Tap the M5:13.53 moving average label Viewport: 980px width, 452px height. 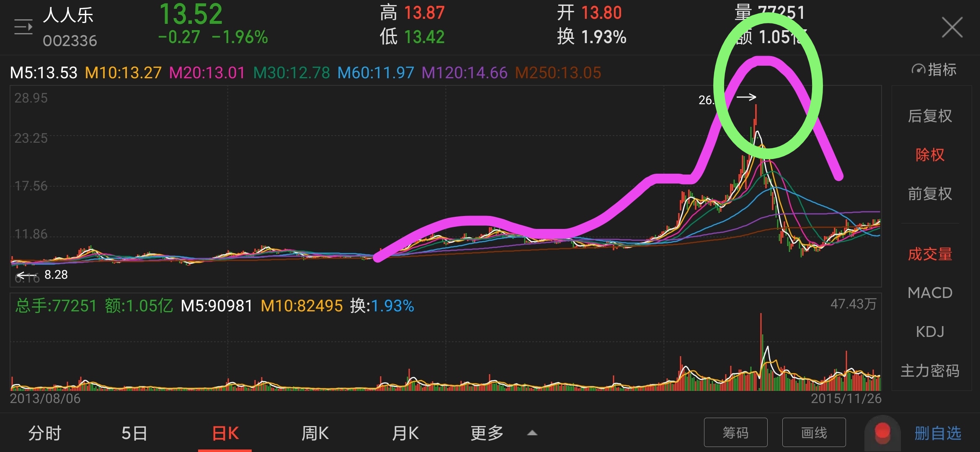[44, 73]
